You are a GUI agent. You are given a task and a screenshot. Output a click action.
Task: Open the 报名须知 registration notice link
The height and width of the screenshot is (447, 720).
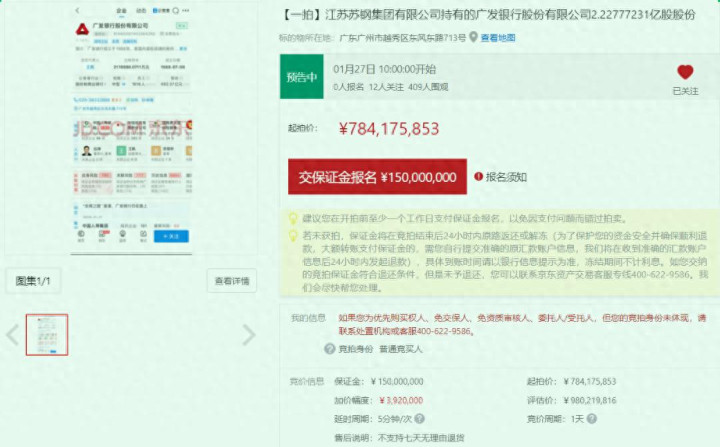click(506, 177)
